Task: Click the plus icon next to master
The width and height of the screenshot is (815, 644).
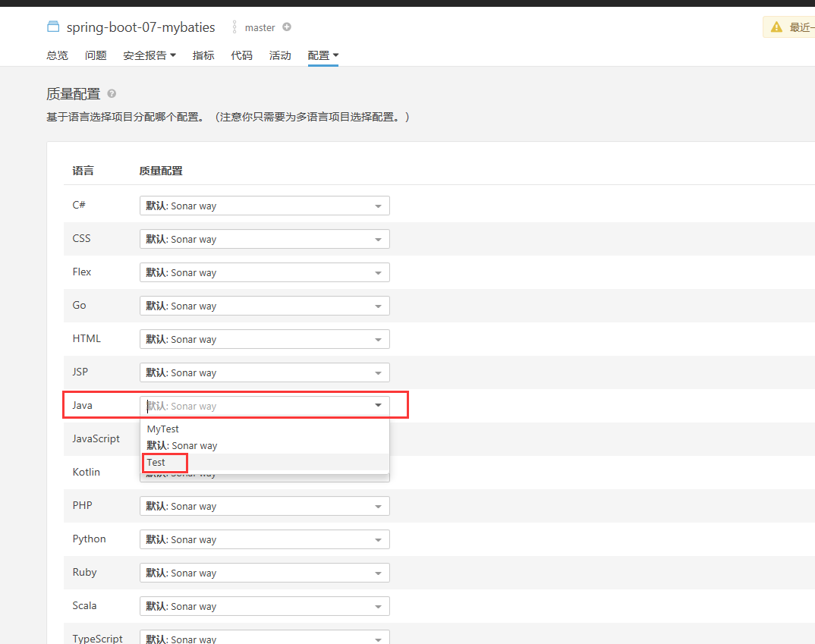Action: tap(287, 27)
